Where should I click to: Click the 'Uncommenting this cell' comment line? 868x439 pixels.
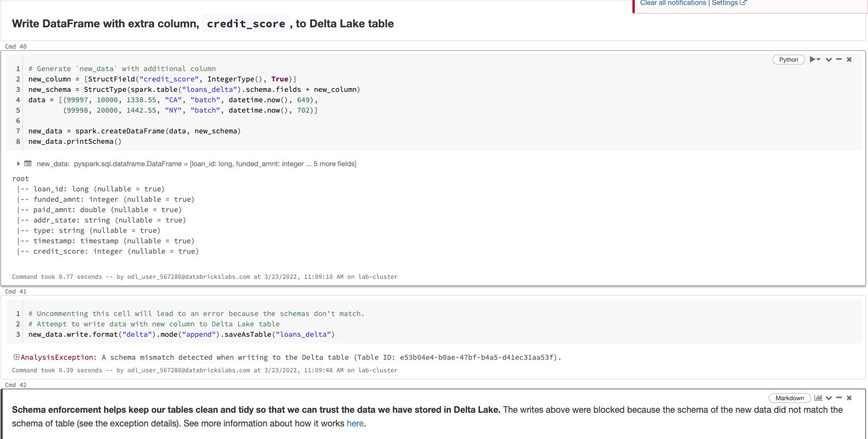coord(196,314)
